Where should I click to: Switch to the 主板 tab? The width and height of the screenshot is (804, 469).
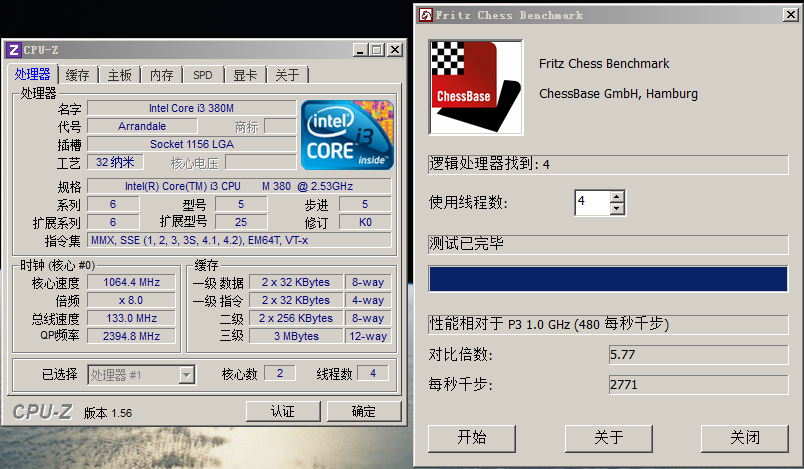(x=119, y=75)
